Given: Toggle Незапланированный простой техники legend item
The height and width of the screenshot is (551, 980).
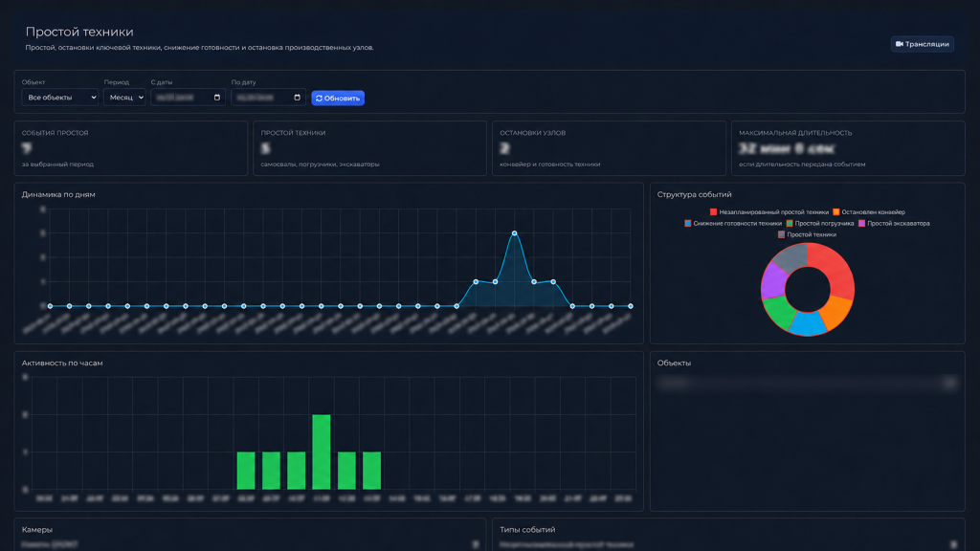Looking at the screenshot, I should tap(768, 212).
